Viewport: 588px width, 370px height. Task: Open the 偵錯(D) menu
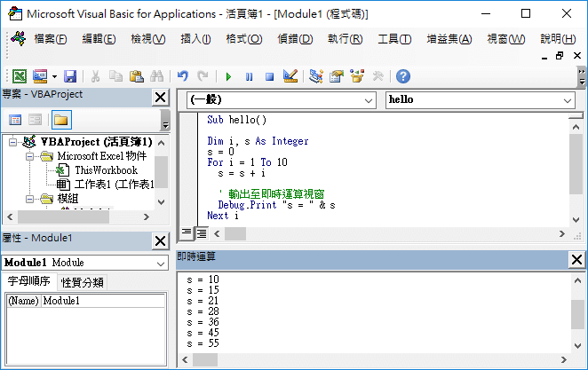(x=295, y=39)
